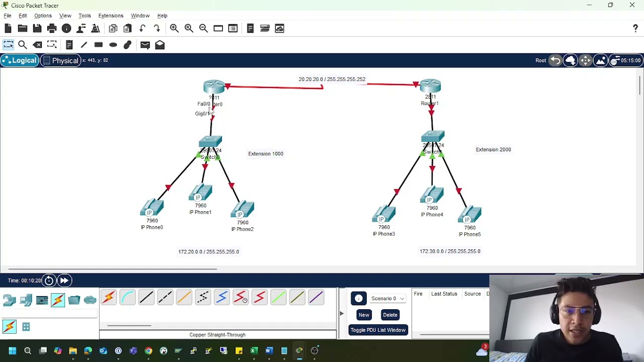Screen dimensions: 644x362
Task: Click the Undo arrow icon
Action: click(x=142, y=29)
